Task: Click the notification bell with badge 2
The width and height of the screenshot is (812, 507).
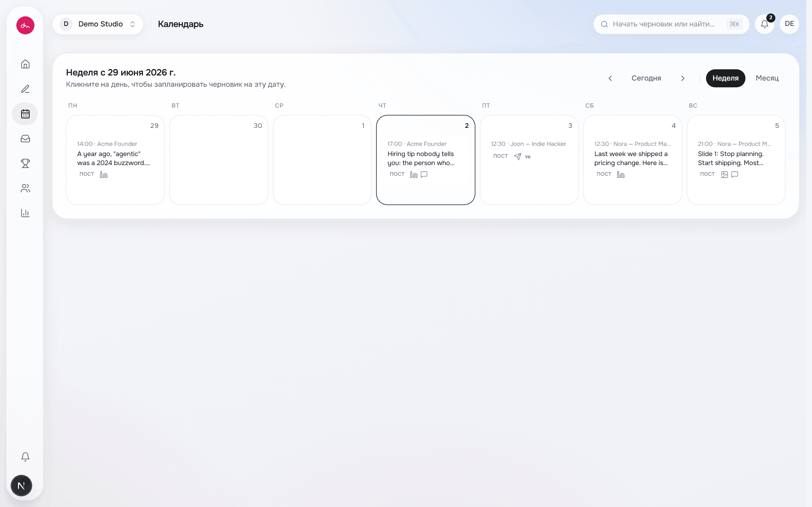Action: coord(765,24)
